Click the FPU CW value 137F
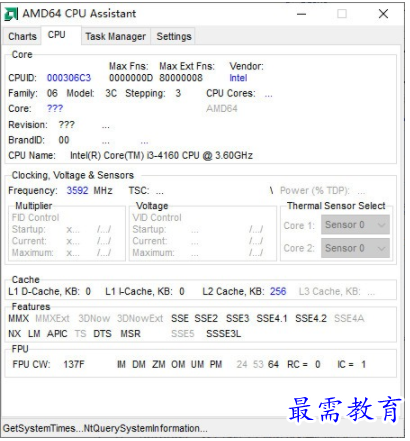The height and width of the screenshot is (441, 410). [74, 364]
